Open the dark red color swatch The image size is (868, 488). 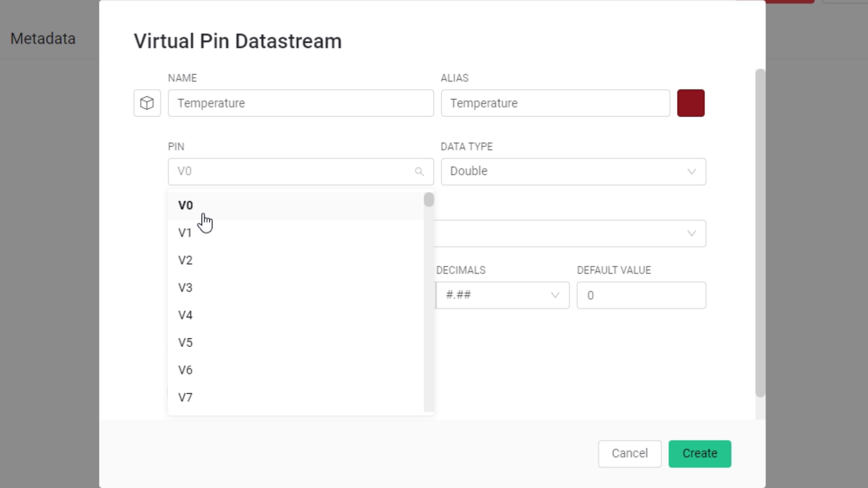(690, 103)
